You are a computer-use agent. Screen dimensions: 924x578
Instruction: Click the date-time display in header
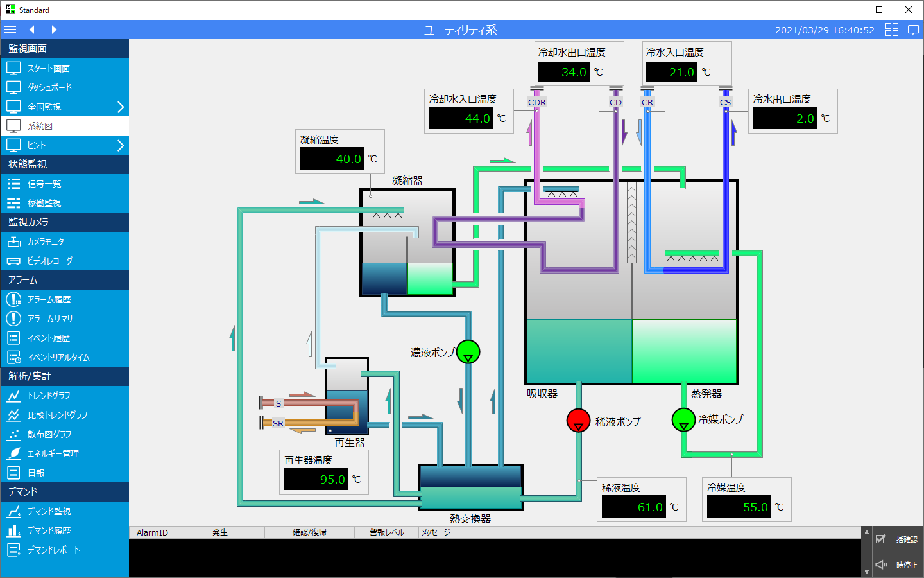(x=825, y=30)
